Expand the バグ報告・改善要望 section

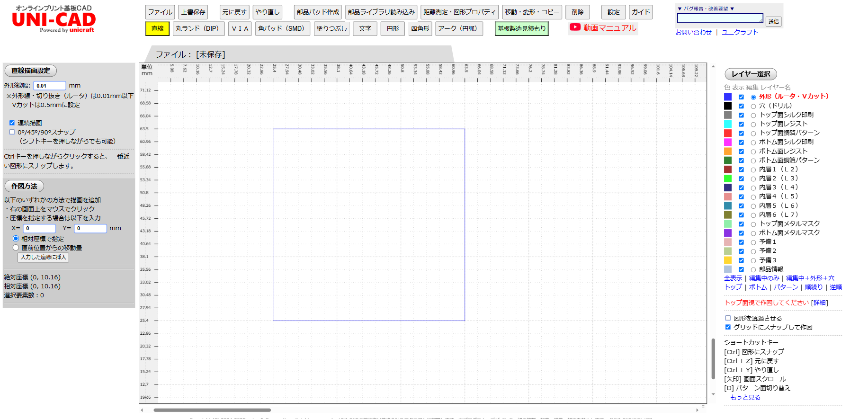pyautogui.click(x=706, y=9)
